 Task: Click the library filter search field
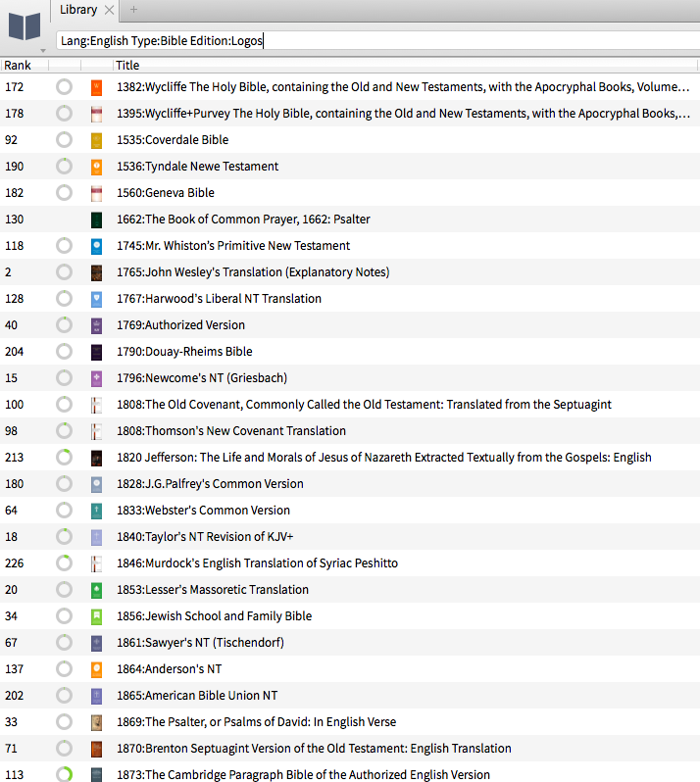[x=377, y=40]
